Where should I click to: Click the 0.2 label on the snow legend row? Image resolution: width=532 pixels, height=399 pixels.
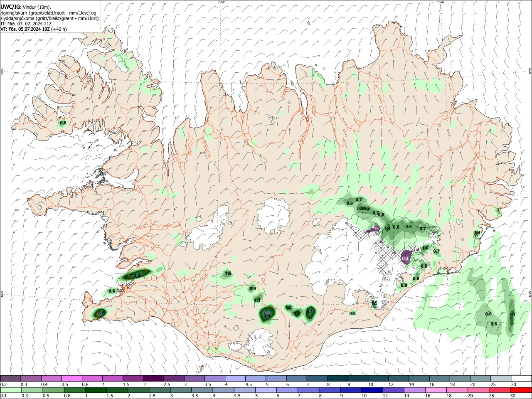3,384
